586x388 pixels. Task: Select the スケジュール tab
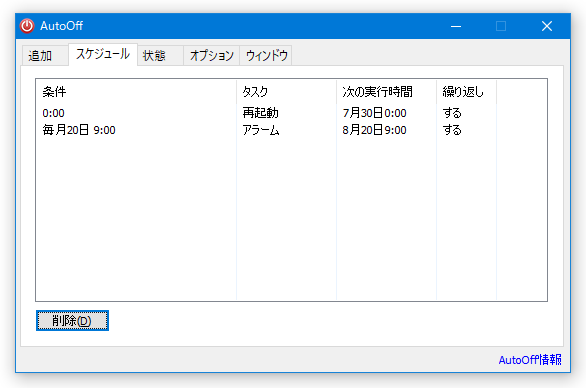(x=103, y=54)
